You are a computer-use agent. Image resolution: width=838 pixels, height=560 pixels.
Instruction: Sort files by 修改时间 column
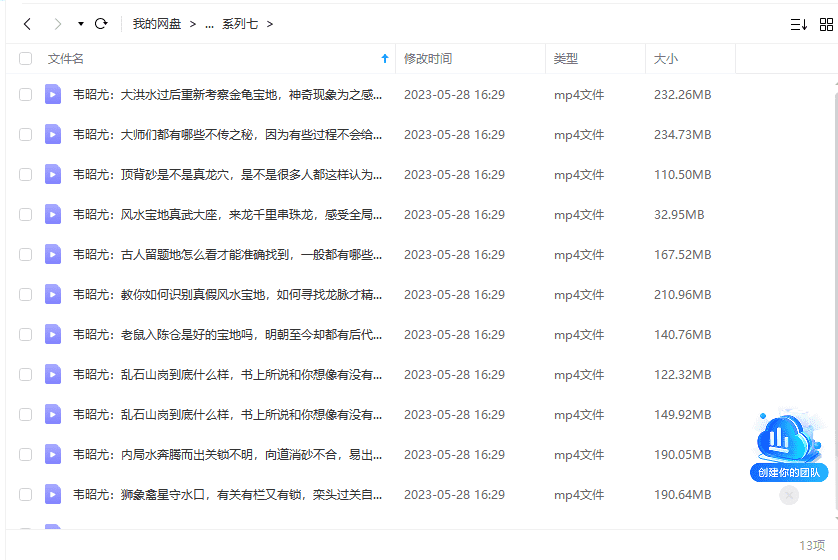(x=428, y=59)
